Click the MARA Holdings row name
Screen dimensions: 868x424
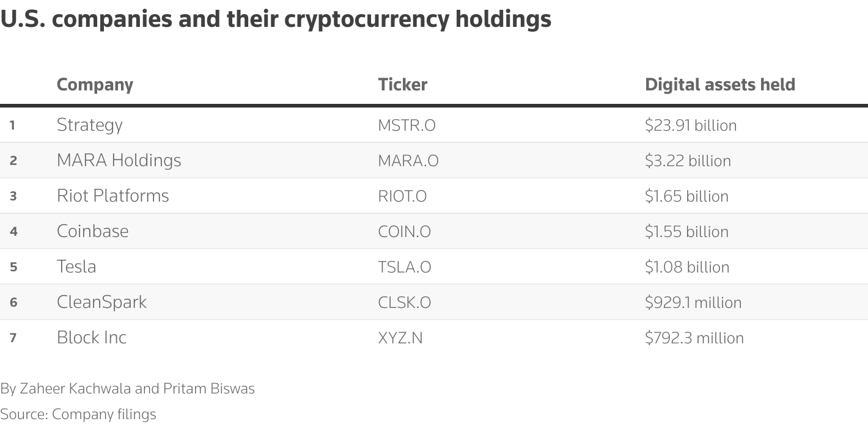(119, 161)
